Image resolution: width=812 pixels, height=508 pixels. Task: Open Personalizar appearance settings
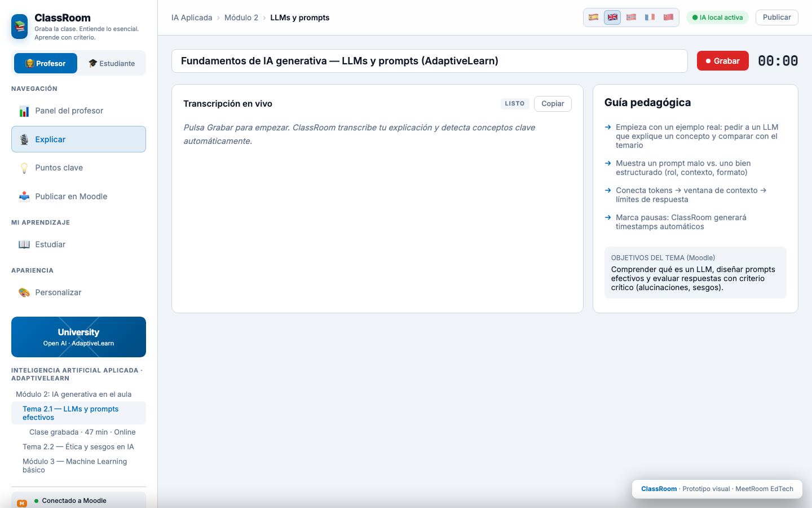coord(78,292)
